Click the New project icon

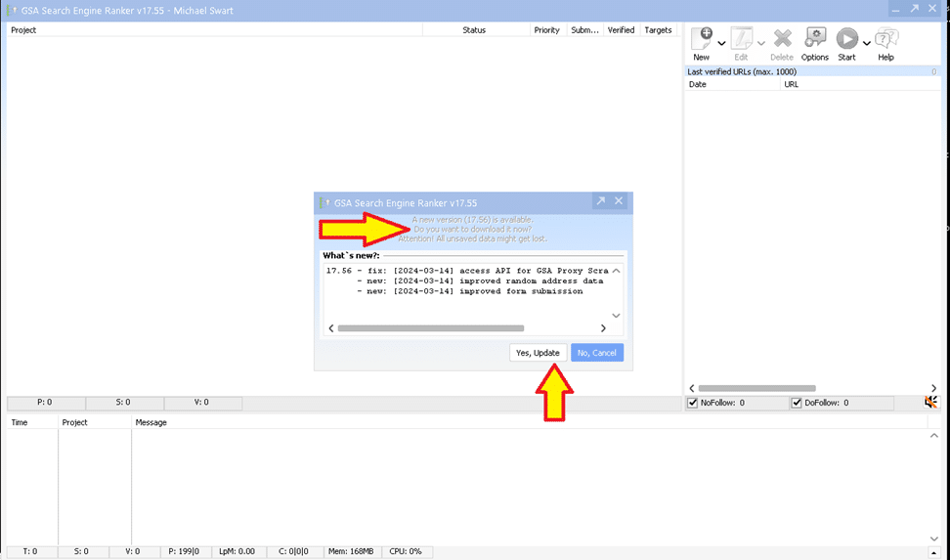(x=702, y=39)
